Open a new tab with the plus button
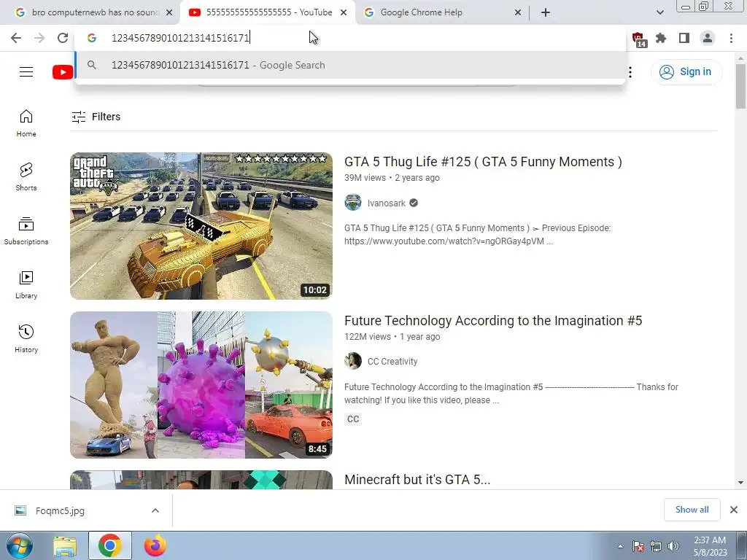The image size is (747, 560). [x=546, y=13]
